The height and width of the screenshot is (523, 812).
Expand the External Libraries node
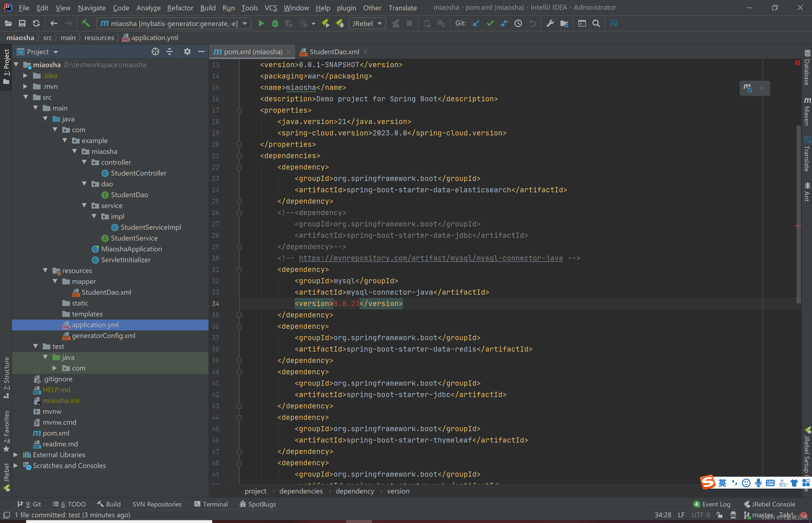pyautogui.click(x=16, y=455)
